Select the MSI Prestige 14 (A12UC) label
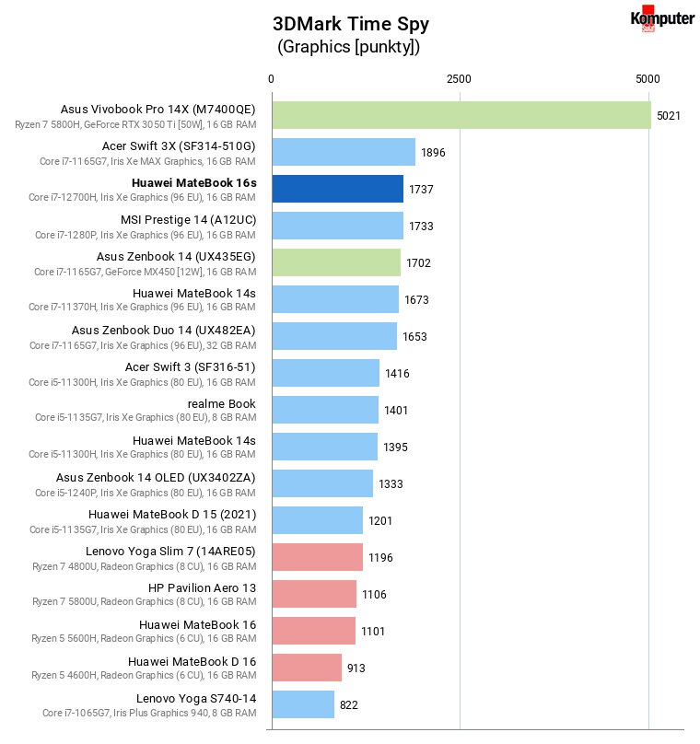The width and height of the screenshot is (700, 744). (x=189, y=220)
